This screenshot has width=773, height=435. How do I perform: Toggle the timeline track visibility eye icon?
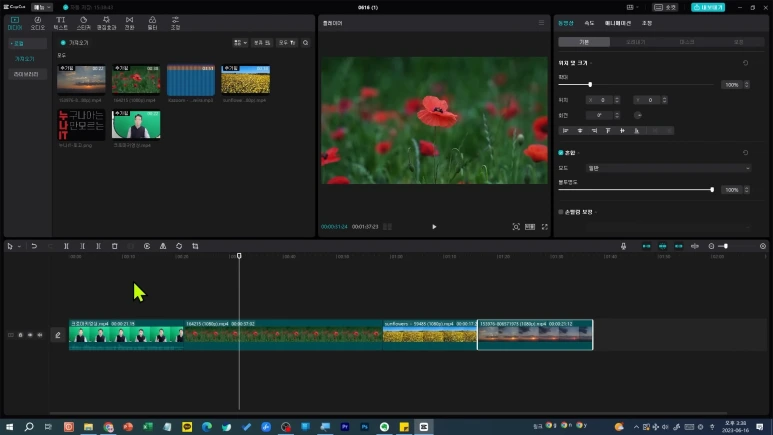click(30, 335)
